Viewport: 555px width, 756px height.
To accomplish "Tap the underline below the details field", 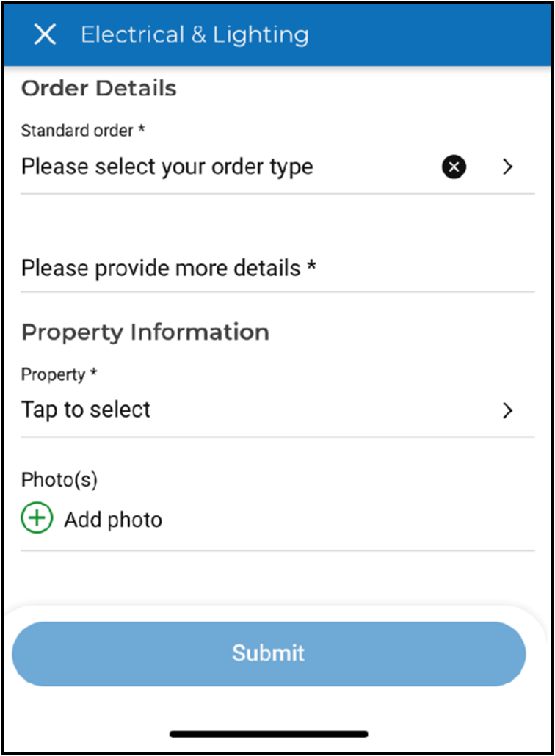I will pos(277,291).
